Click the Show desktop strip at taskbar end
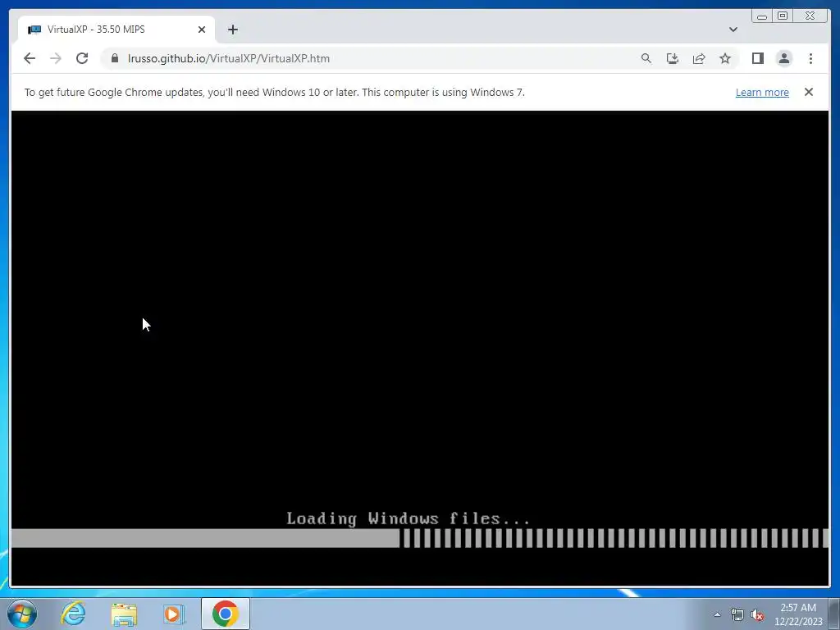The width and height of the screenshot is (840, 630). tap(834, 614)
